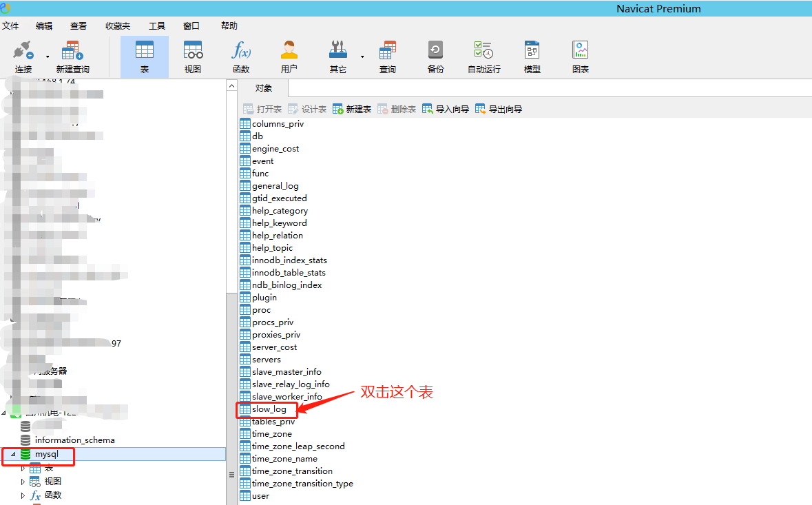Click the ndb_binlog_index table icon
The image size is (812, 505).
[245, 285]
